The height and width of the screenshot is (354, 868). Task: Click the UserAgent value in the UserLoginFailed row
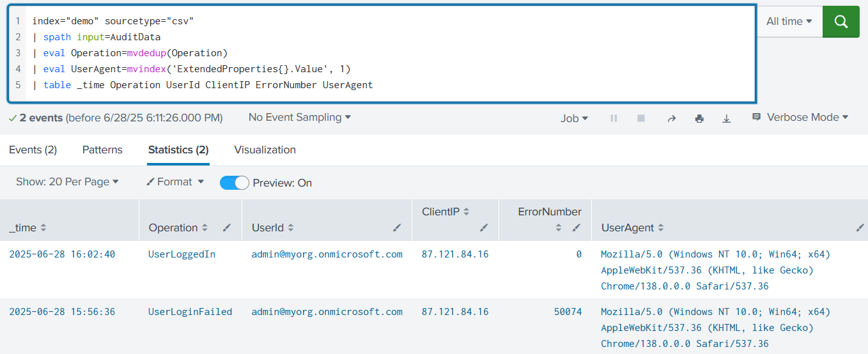715,328
